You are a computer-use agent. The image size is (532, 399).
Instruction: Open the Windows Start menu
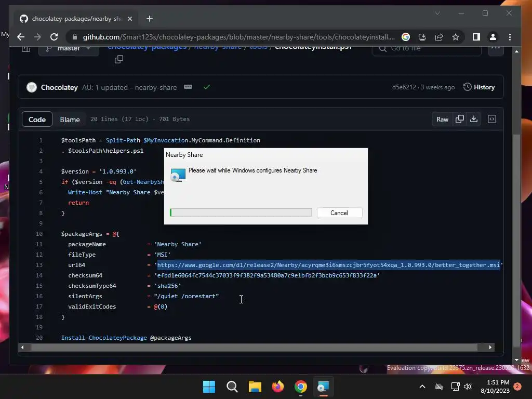point(209,387)
